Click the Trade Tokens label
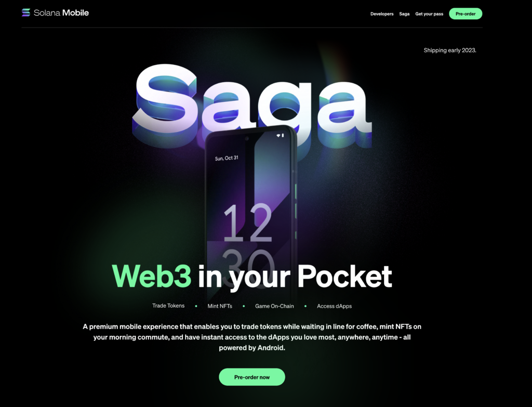Screen dimensions: 532x407 point(168,306)
